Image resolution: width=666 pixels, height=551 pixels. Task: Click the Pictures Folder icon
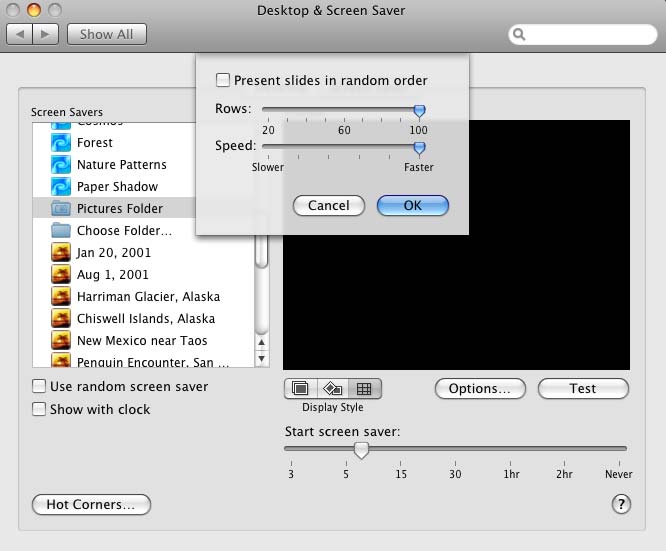pyautogui.click(x=61, y=209)
